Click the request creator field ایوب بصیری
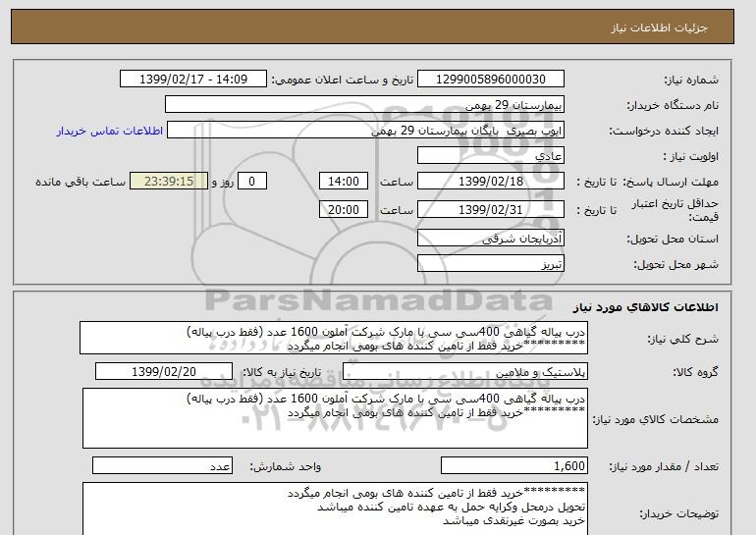The height and width of the screenshot is (535, 756). [365, 131]
